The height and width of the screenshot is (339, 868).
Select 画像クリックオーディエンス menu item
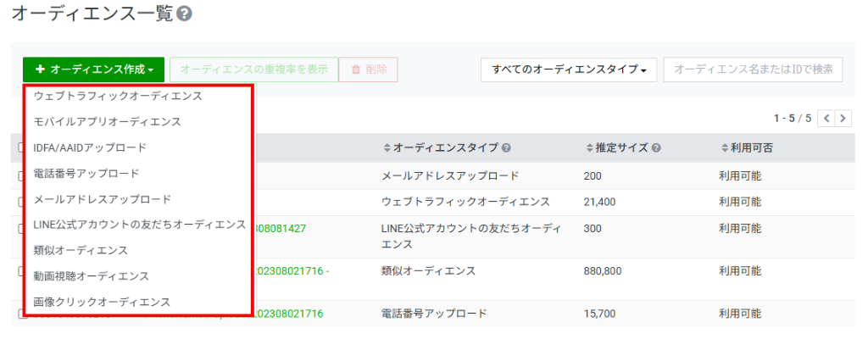[x=102, y=302]
